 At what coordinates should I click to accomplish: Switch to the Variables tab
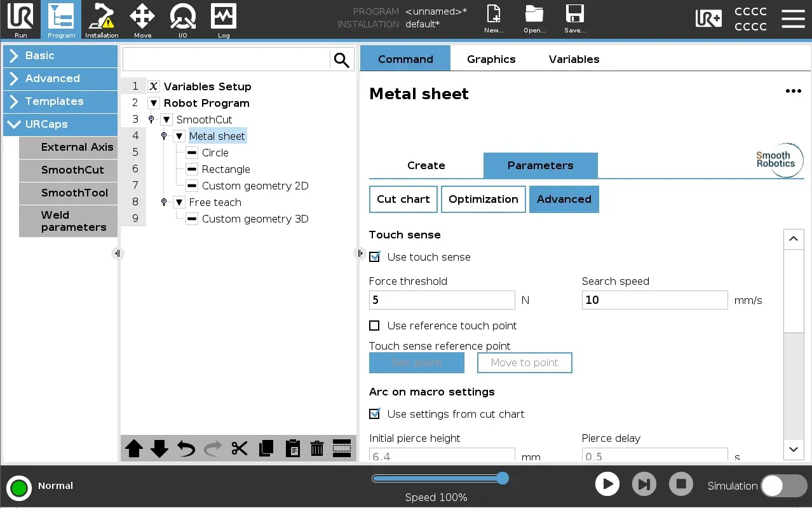574,58
